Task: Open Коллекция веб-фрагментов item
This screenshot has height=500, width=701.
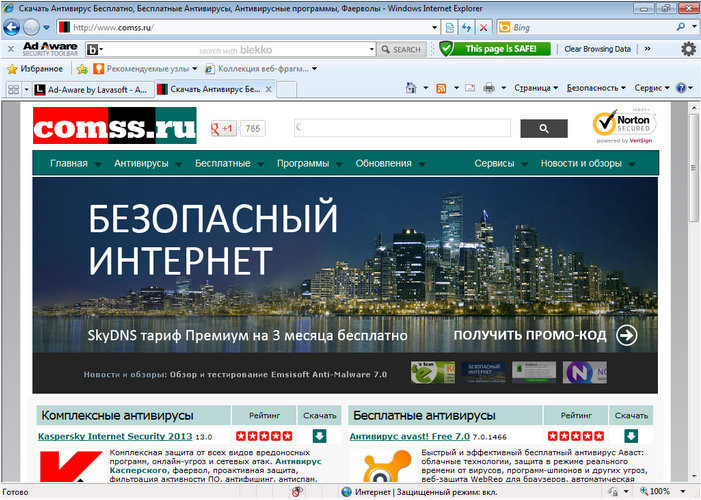Action: (x=261, y=69)
